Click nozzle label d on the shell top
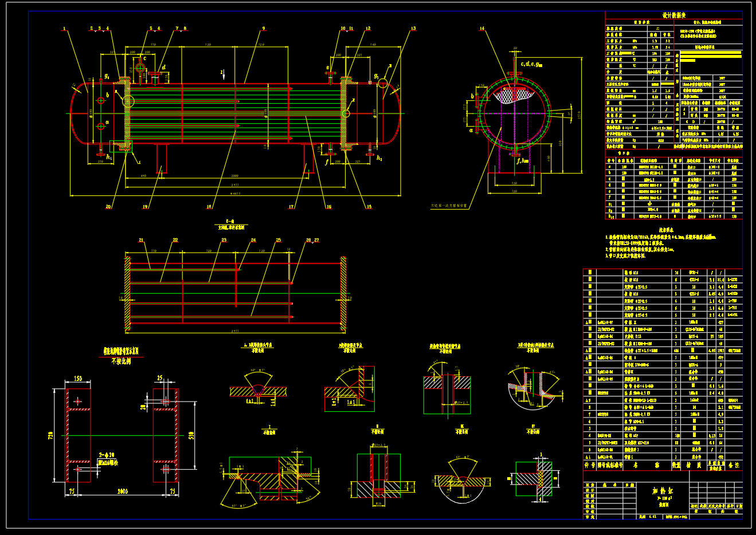The height and width of the screenshot is (535, 756). 163,68
